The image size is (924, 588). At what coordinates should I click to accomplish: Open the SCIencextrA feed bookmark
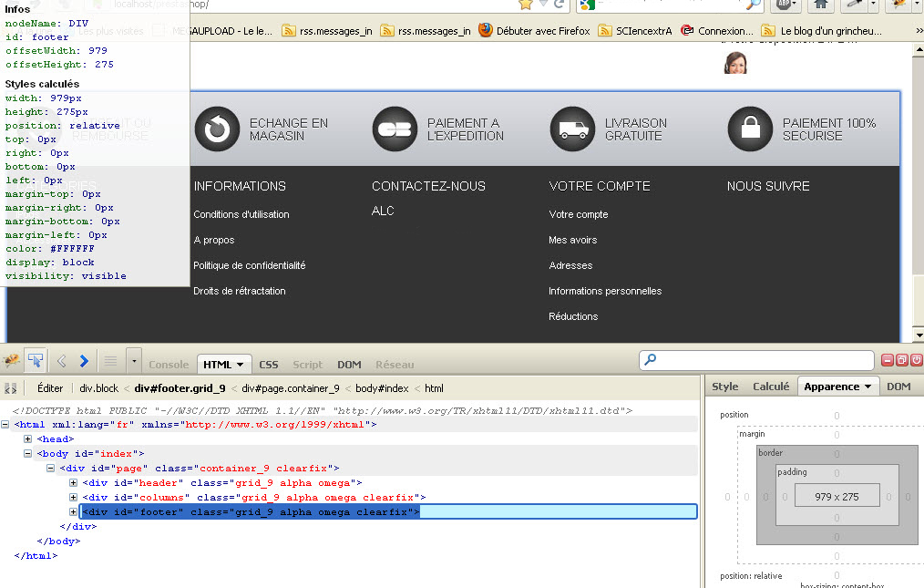635,31
